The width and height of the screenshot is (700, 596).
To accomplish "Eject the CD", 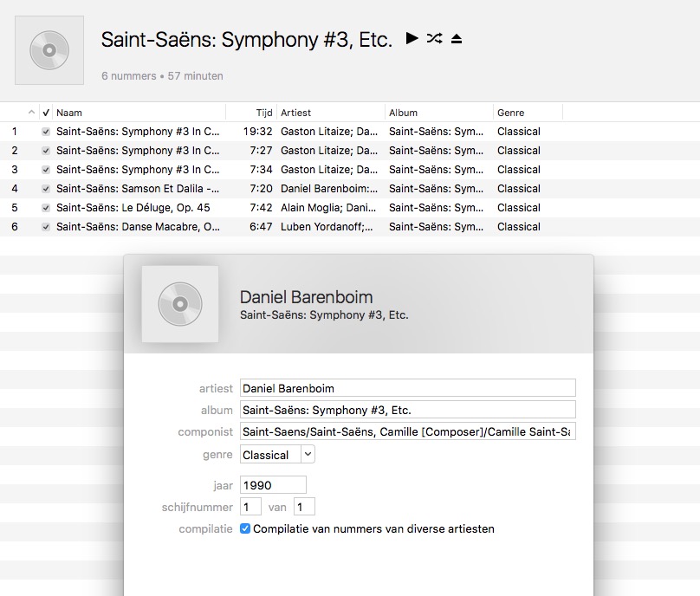I will click(457, 39).
